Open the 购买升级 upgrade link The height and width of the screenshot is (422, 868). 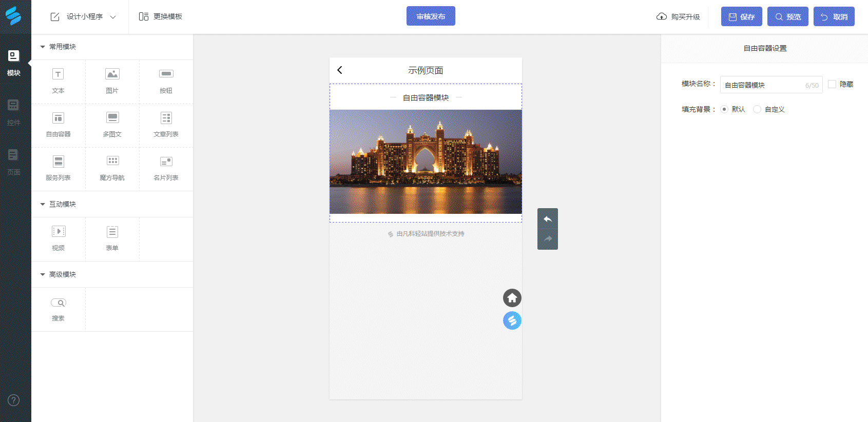click(x=678, y=17)
